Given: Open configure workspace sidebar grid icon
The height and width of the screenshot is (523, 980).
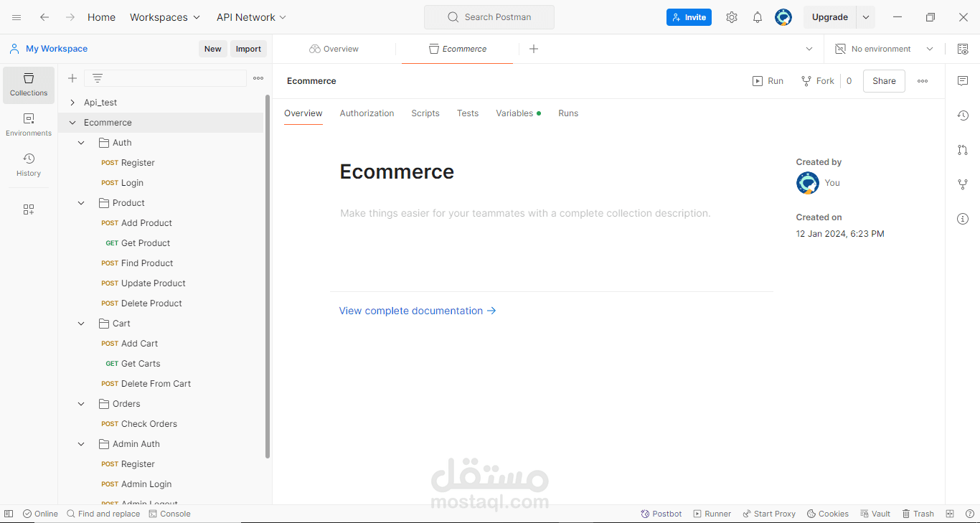Looking at the screenshot, I should (x=29, y=209).
